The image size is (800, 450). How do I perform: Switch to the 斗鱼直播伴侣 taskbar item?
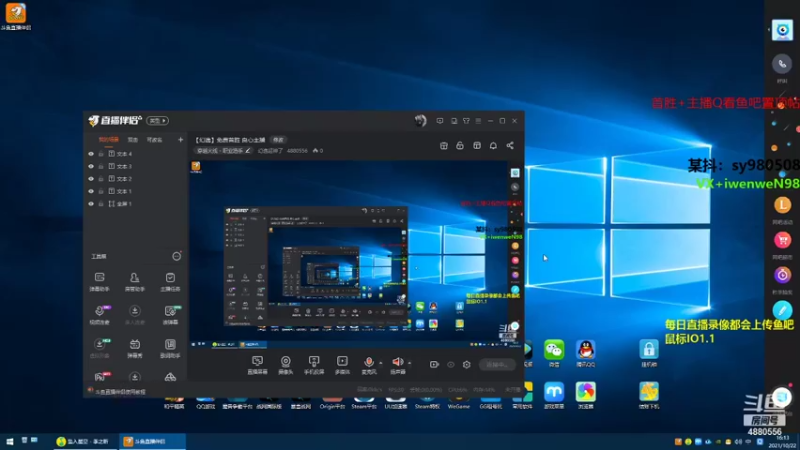click(152, 441)
